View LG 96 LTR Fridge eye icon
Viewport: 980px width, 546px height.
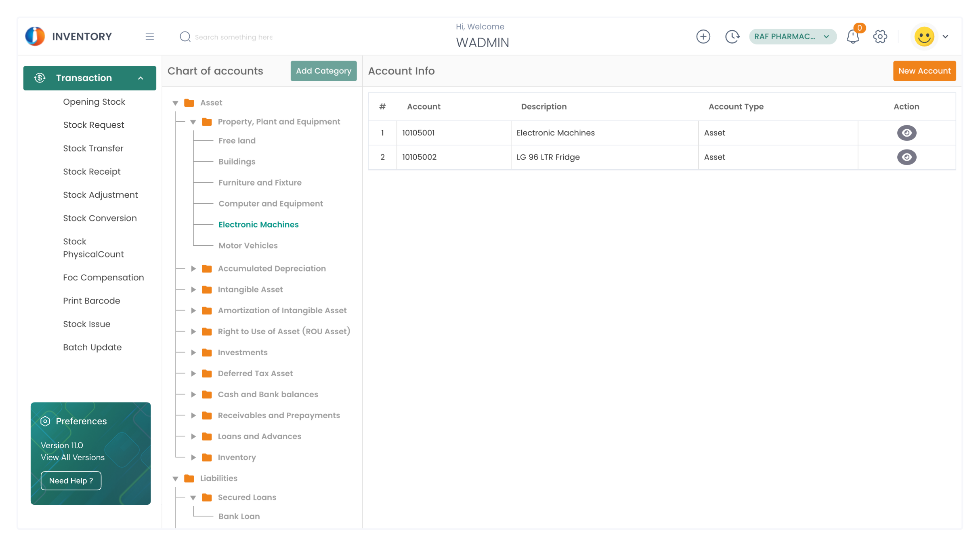point(907,157)
